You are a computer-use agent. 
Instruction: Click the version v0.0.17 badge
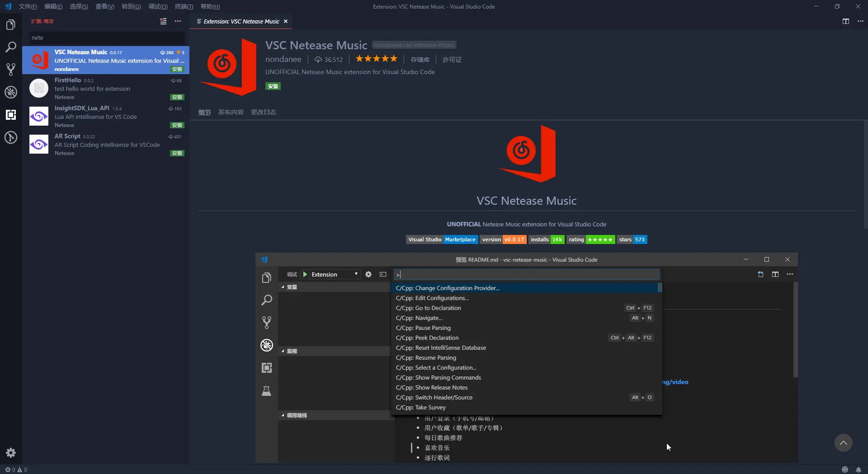click(503, 239)
